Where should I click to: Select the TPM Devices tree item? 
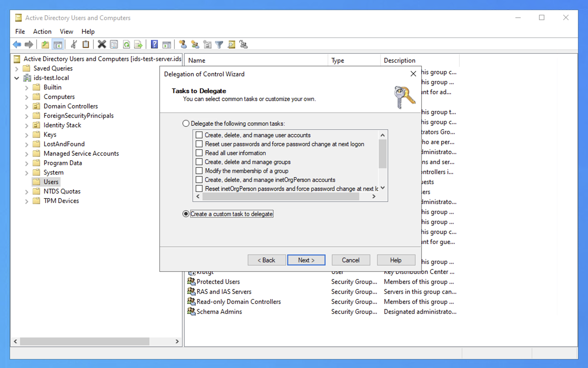pyautogui.click(x=61, y=201)
